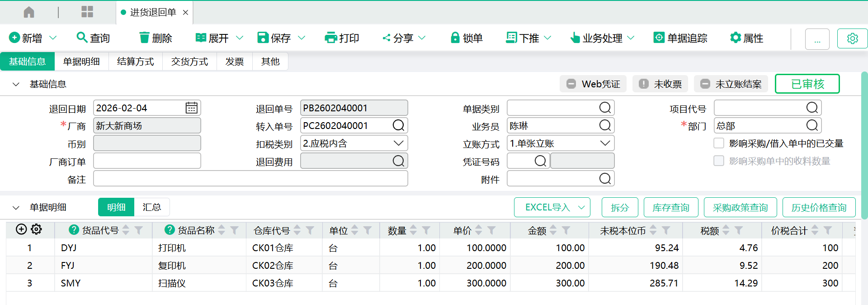Viewport: 868px width, 305px height.
Task: Click the 查询 search toolbar icon
Action: tap(82, 38)
